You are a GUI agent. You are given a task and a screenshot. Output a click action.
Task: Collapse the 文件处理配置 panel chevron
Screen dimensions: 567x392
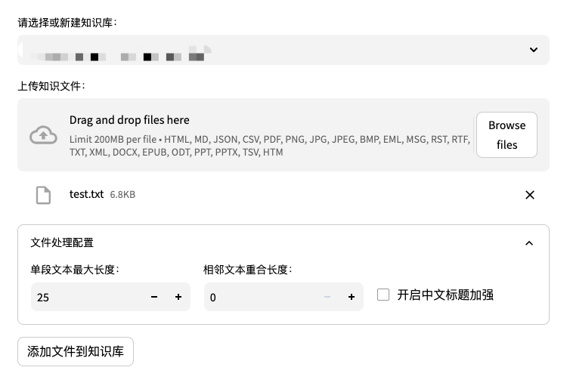click(x=529, y=242)
